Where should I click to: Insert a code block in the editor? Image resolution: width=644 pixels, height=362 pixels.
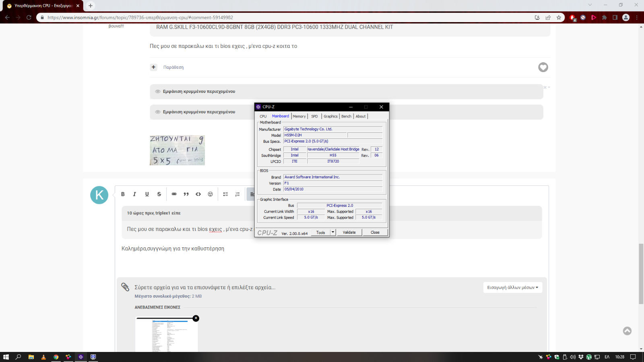pyautogui.click(x=198, y=194)
